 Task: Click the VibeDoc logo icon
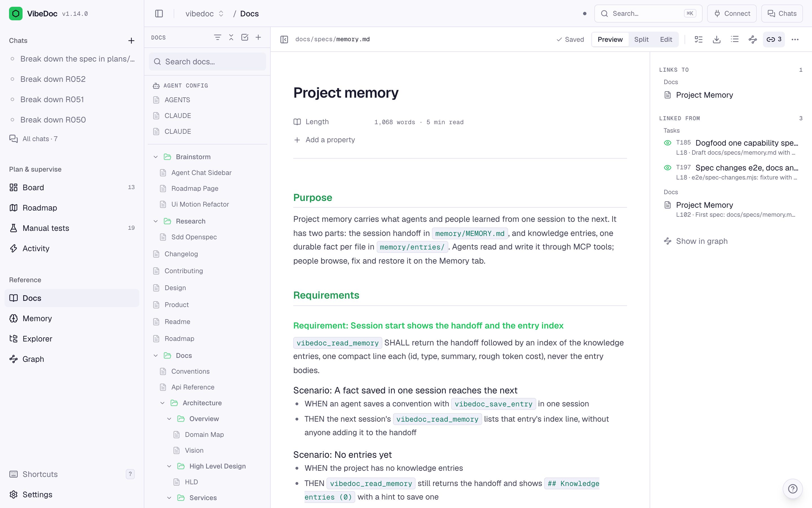click(x=16, y=14)
